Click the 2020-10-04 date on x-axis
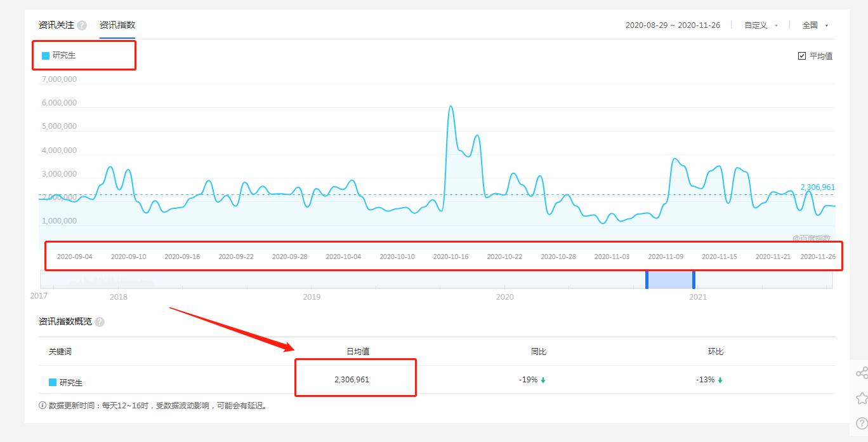868x442 pixels. [343, 257]
